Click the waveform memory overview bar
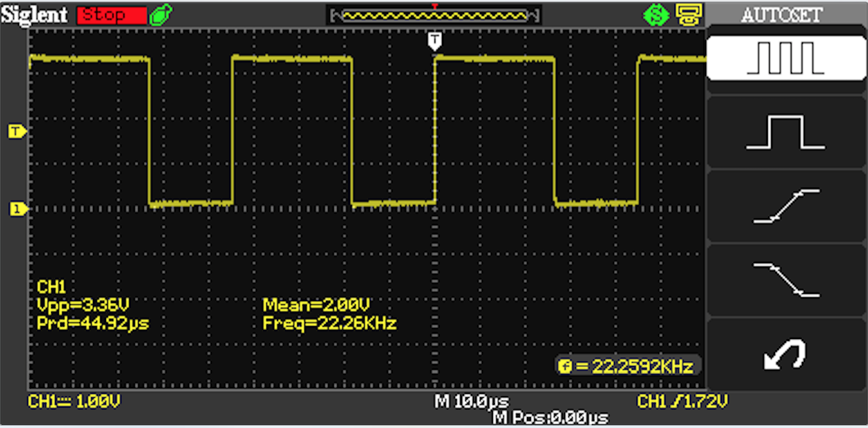The width and height of the screenshot is (868, 428). 433,15
